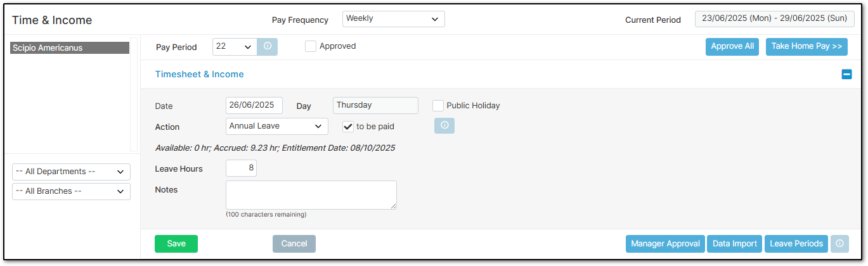
Task: Cancel the timesheet edit
Action: (294, 244)
